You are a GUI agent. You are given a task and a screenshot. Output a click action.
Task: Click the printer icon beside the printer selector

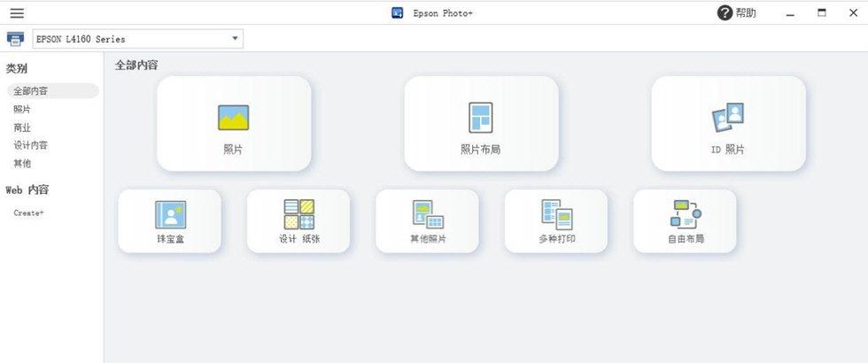15,39
